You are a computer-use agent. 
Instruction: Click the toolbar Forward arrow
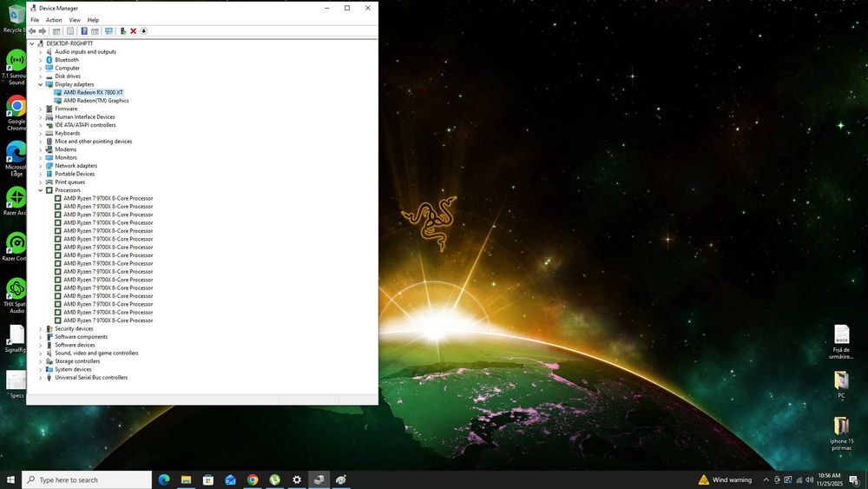(x=42, y=31)
